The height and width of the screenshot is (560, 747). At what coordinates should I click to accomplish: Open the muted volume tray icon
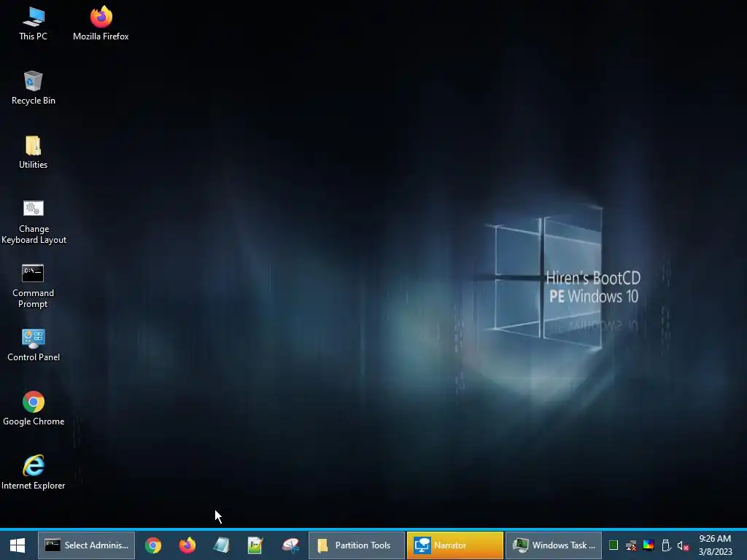click(683, 545)
